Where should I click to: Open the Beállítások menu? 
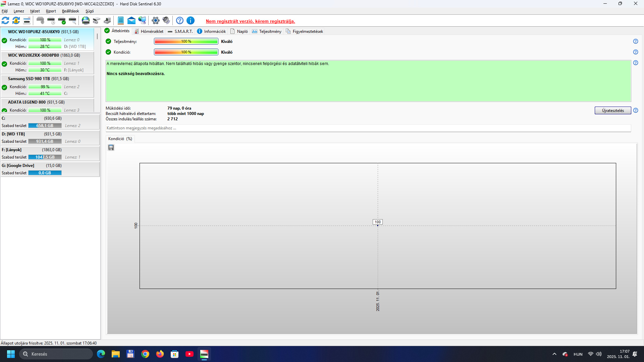point(70,11)
